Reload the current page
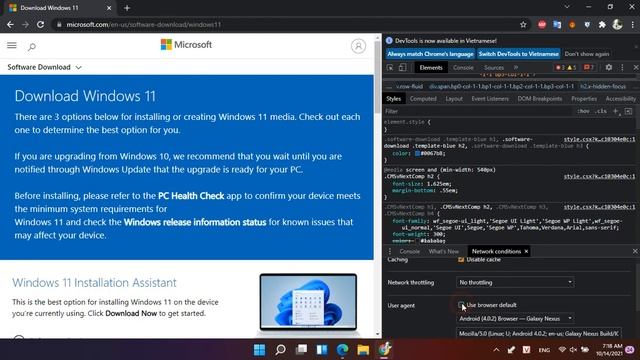This screenshot has height=360, width=640. click(x=40, y=24)
